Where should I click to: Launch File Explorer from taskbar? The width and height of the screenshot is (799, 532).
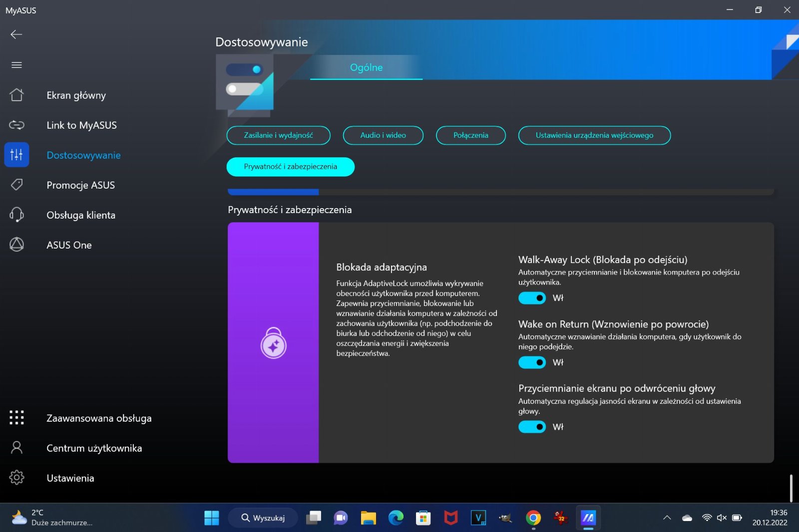pos(369,518)
